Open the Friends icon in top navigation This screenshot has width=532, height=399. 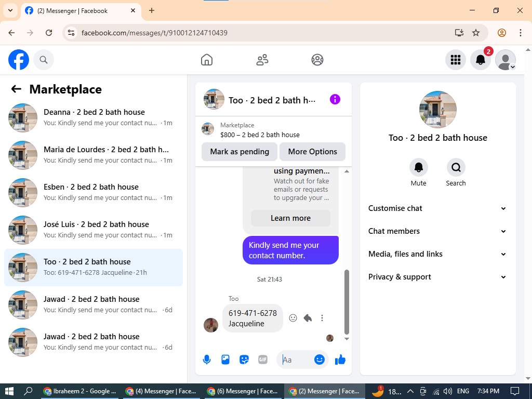pyautogui.click(x=262, y=60)
